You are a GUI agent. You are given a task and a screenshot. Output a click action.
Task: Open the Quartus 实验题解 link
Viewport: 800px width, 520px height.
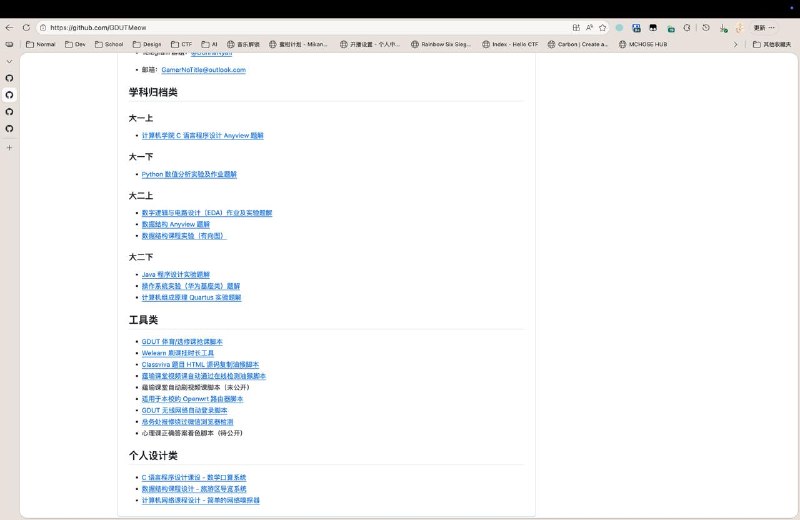click(x=191, y=298)
